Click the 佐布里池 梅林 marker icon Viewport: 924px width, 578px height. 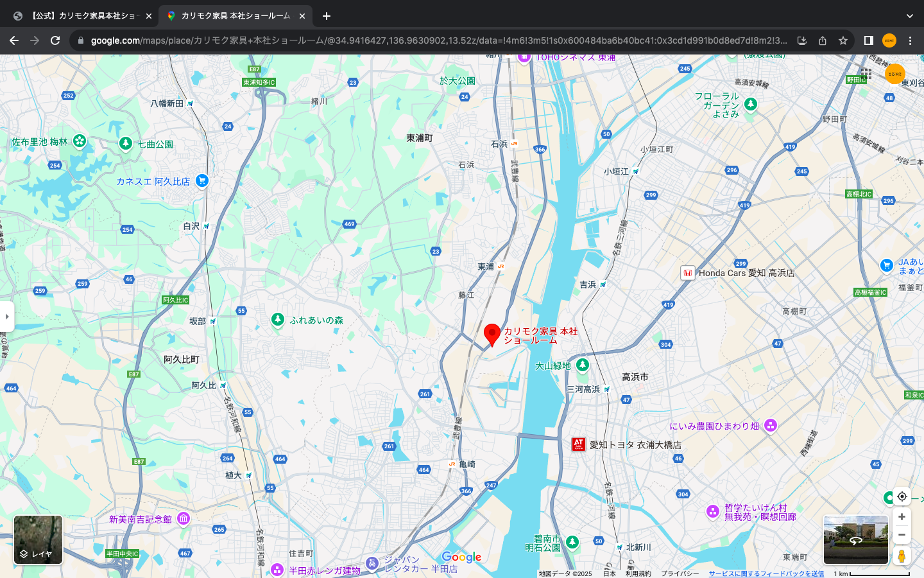point(80,141)
